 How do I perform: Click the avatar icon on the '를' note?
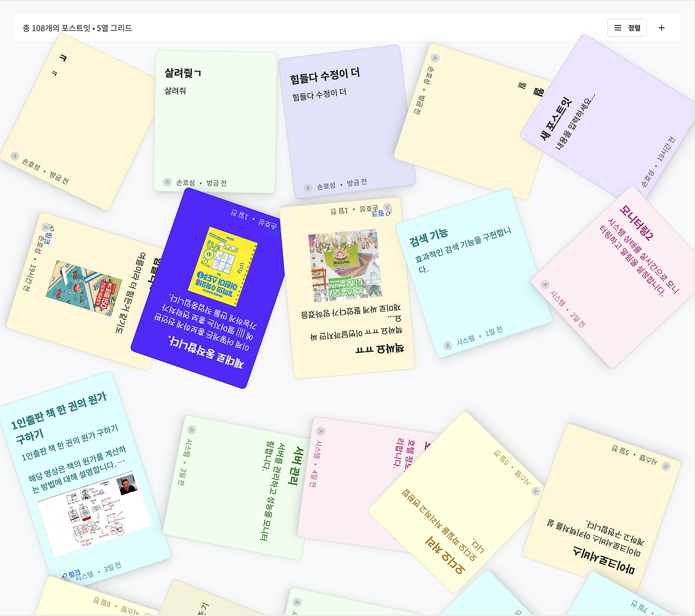435,58
